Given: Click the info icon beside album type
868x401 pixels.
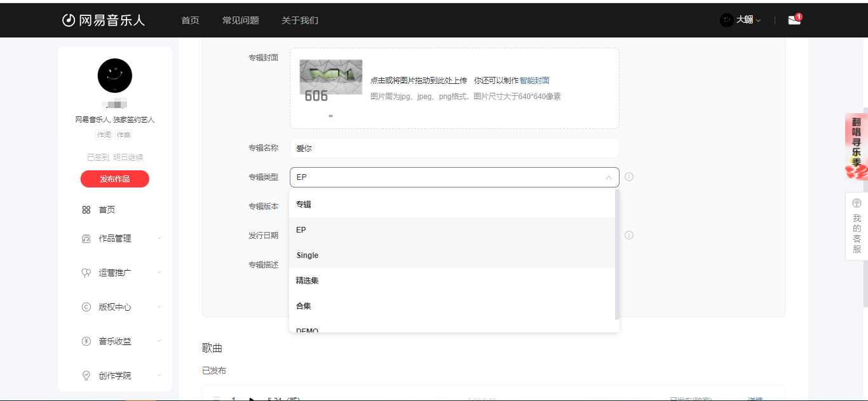Looking at the screenshot, I should [629, 177].
